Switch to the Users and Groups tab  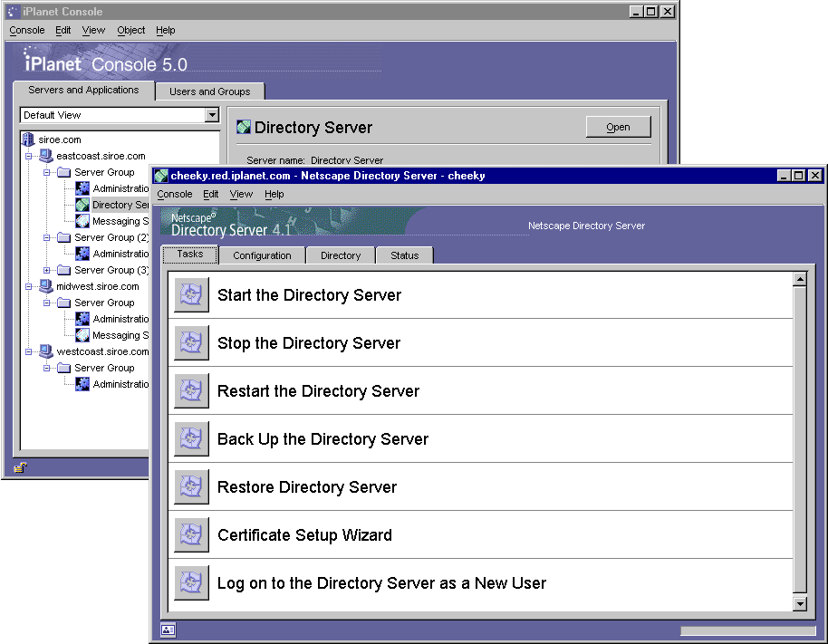[209, 91]
